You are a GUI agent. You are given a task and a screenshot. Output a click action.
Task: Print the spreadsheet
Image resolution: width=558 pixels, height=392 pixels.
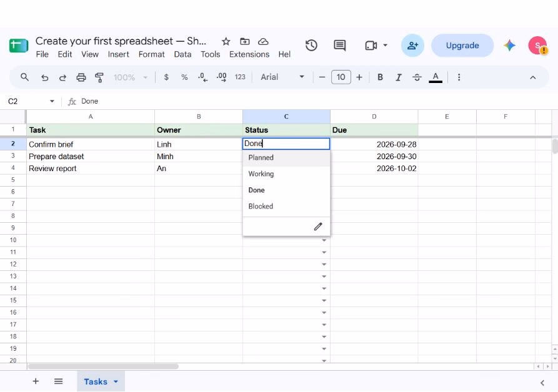point(81,77)
